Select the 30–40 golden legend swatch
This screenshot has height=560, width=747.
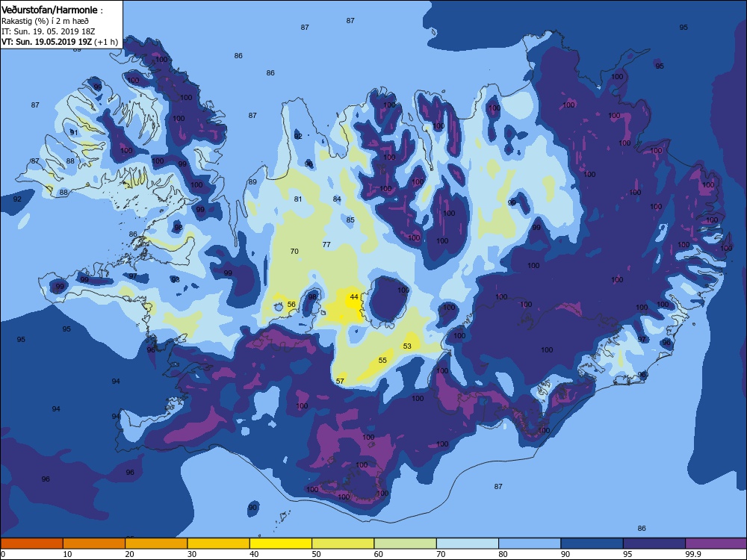coord(219,544)
